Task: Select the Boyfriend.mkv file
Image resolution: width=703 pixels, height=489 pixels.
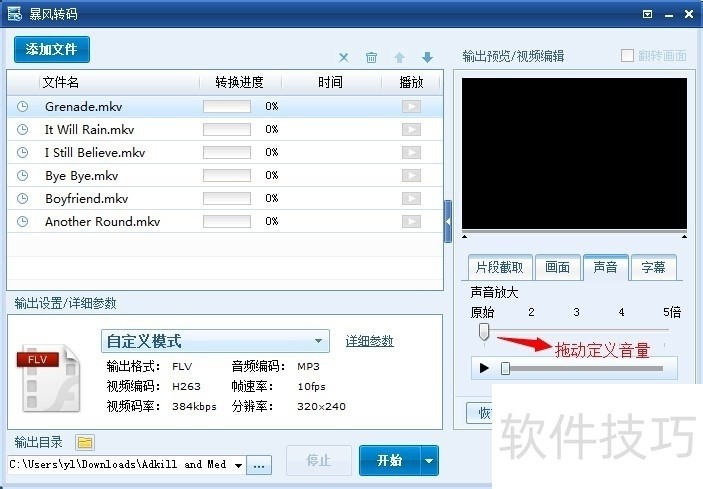Action: click(x=225, y=198)
